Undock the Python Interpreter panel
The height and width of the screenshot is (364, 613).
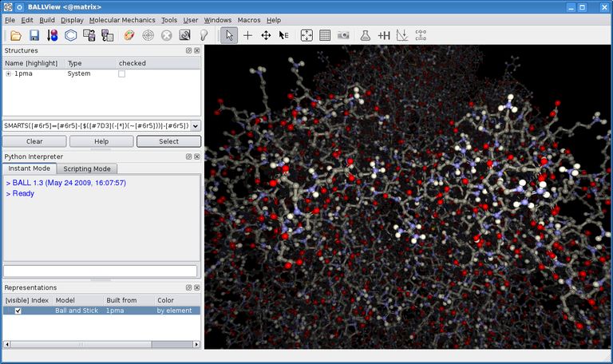(x=189, y=156)
